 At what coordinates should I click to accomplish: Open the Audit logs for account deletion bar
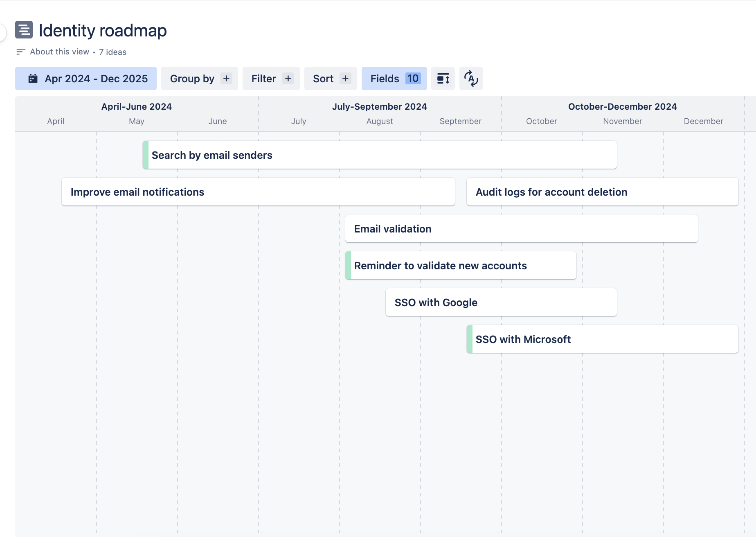602,192
